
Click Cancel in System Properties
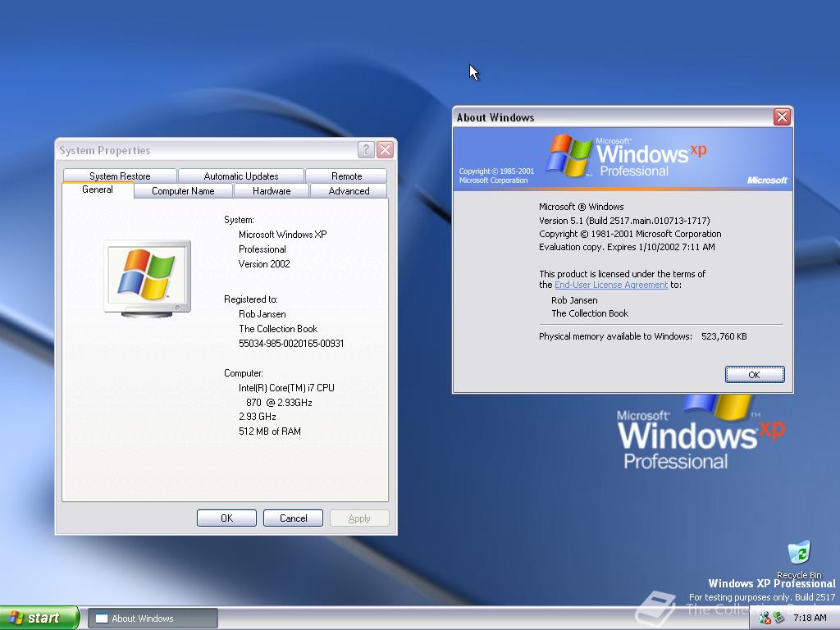[x=293, y=518]
